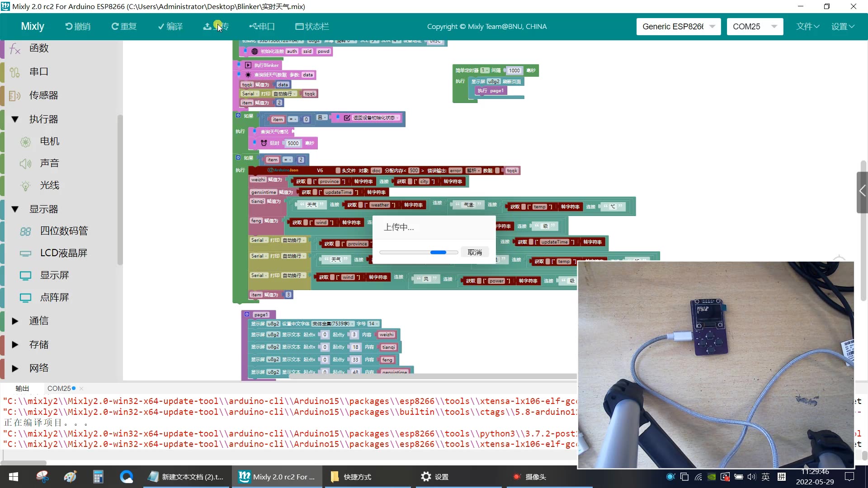The height and width of the screenshot is (488, 868).
Task: Select the 声音 sound category
Action: [49, 163]
